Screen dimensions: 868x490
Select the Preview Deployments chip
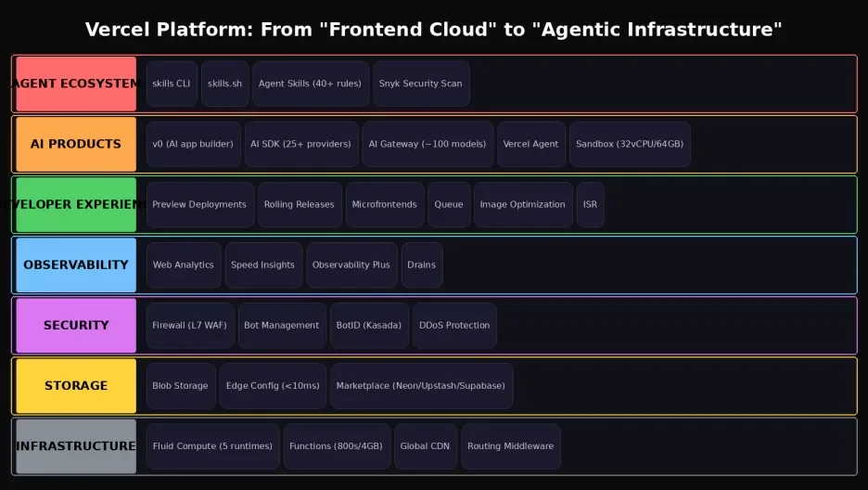(x=199, y=204)
